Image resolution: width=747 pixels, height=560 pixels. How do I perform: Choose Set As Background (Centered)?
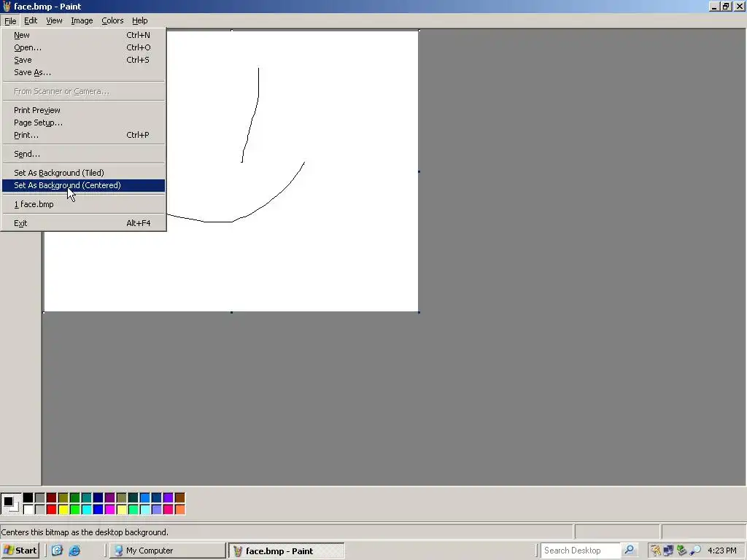click(83, 185)
